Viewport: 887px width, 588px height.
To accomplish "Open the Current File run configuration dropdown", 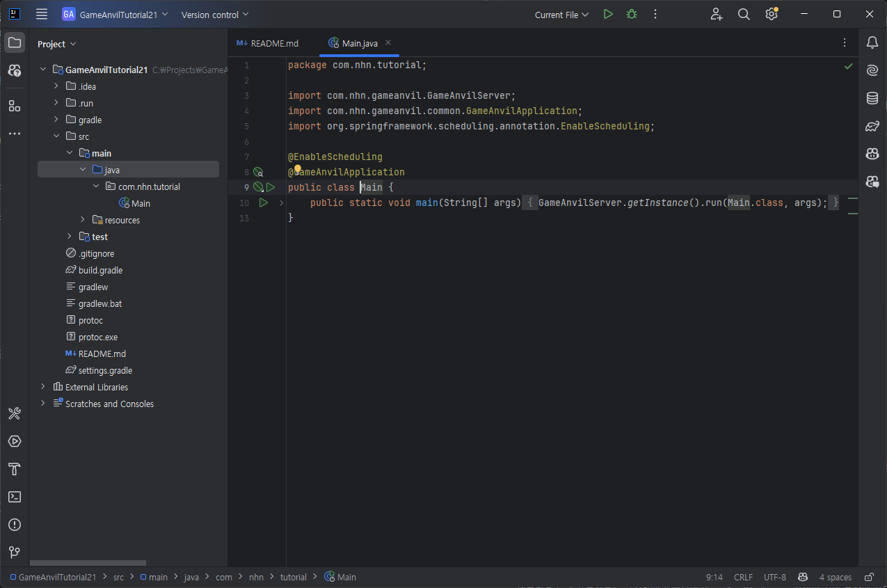I will pos(561,15).
